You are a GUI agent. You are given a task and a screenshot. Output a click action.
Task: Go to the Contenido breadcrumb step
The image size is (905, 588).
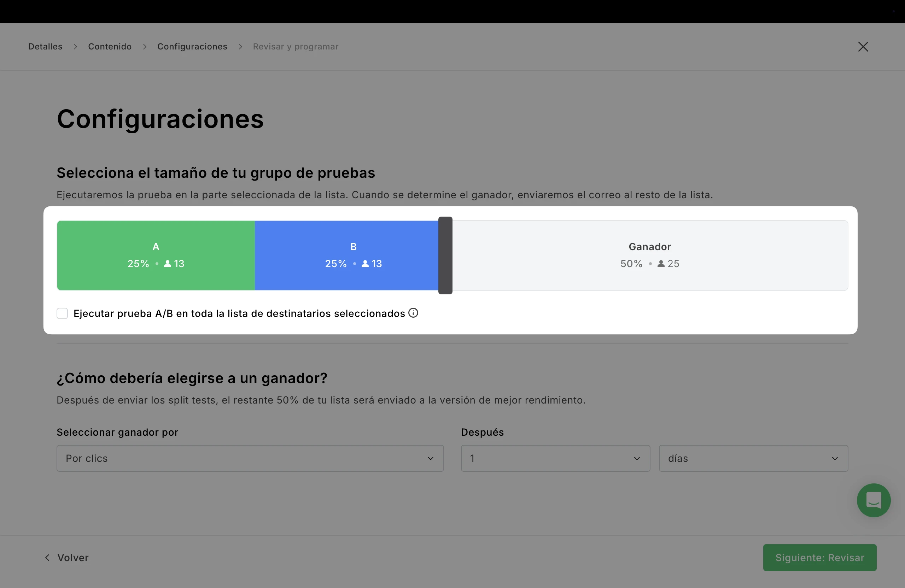pyautogui.click(x=110, y=47)
